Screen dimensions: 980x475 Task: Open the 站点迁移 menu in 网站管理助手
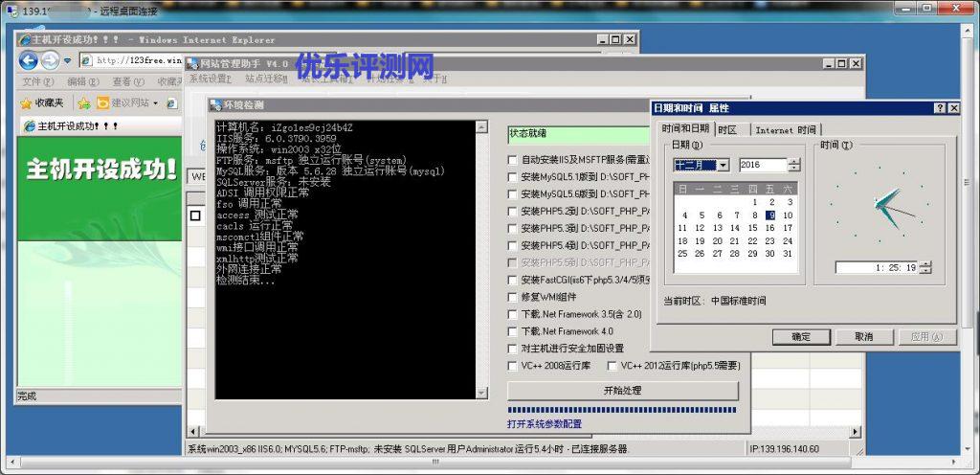[x=266, y=79]
